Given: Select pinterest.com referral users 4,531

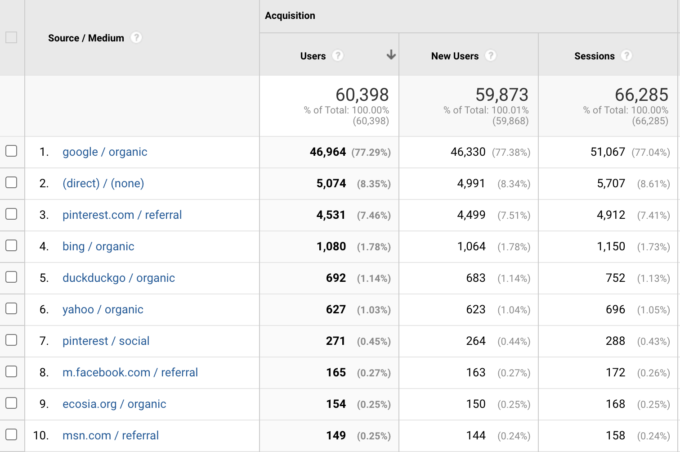Looking at the screenshot, I should pos(331,215).
